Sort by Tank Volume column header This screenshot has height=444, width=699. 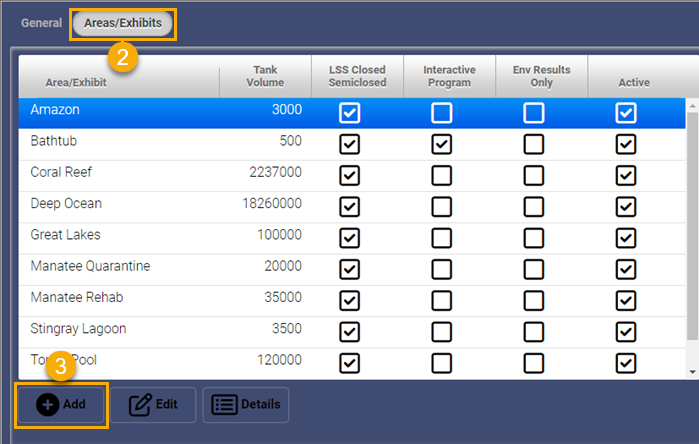(x=267, y=76)
